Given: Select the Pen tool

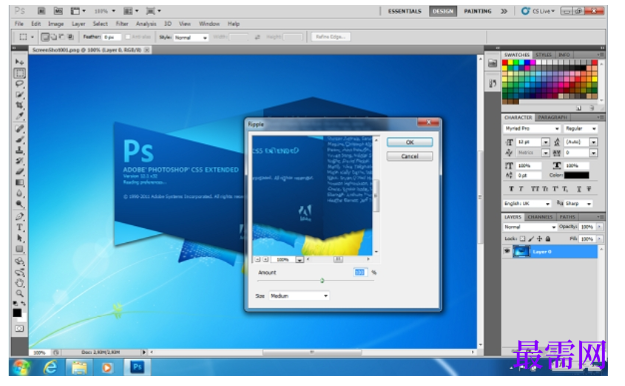Looking at the screenshot, I should pos(19,217).
